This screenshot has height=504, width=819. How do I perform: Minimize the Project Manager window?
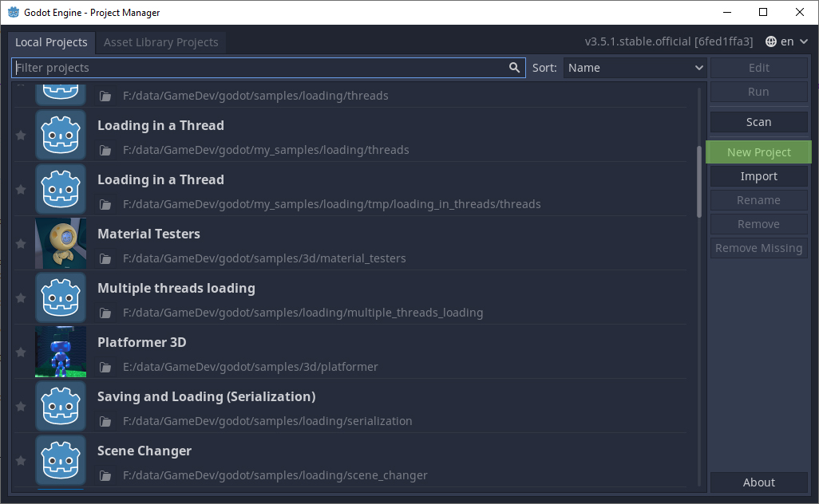[x=726, y=12]
